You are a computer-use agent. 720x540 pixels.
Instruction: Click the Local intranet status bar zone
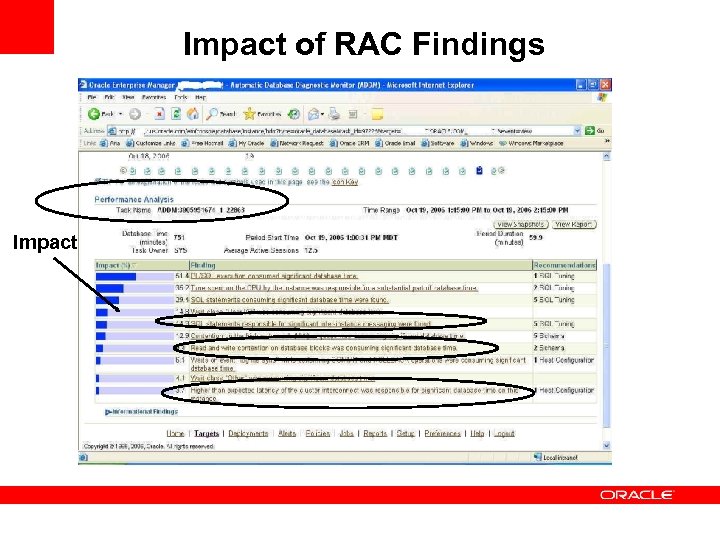point(556,458)
